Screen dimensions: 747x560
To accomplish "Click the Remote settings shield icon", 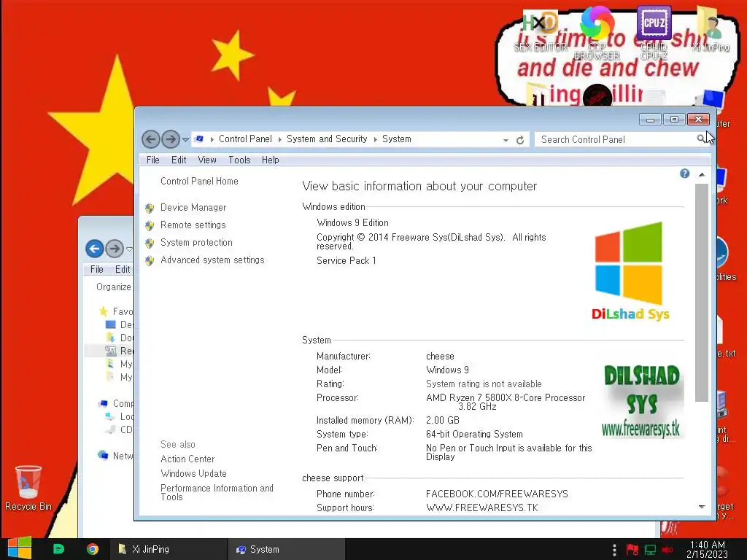I will (x=150, y=225).
